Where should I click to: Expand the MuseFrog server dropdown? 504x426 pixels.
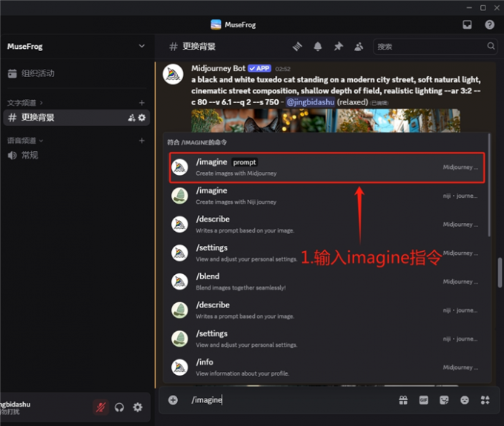coord(142,46)
